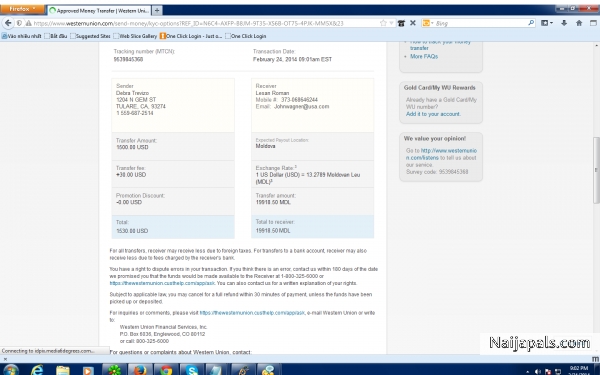Image resolution: width=600 pixels, height=375 pixels.
Task: Open the last 'One Click Login' bookmark
Action: (x=246, y=36)
